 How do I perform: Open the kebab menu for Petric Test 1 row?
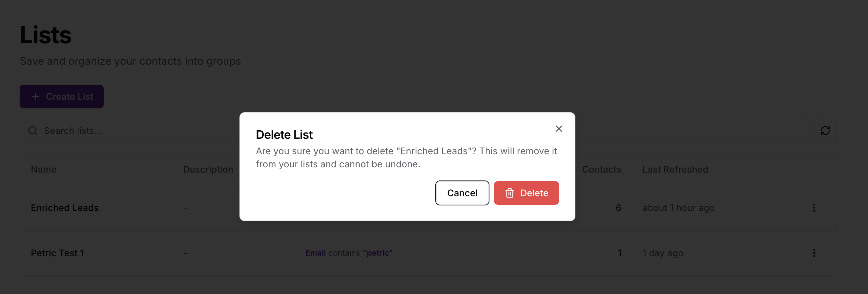coord(814,253)
